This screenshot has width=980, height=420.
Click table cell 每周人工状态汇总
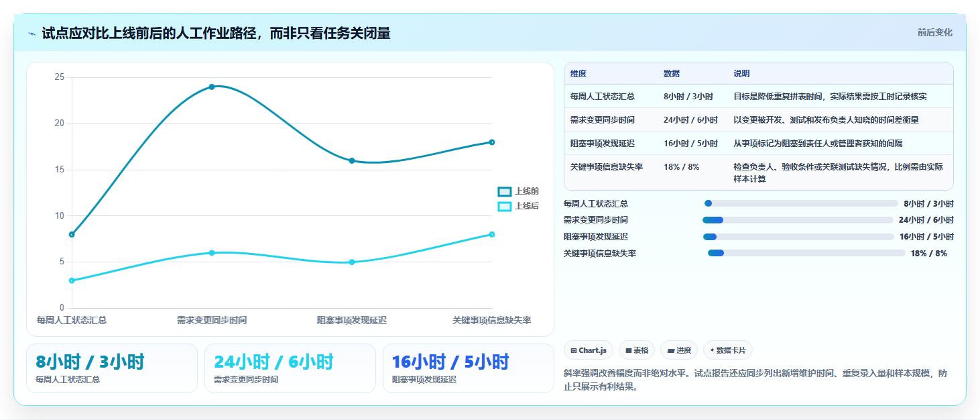(x=603, y=97)
